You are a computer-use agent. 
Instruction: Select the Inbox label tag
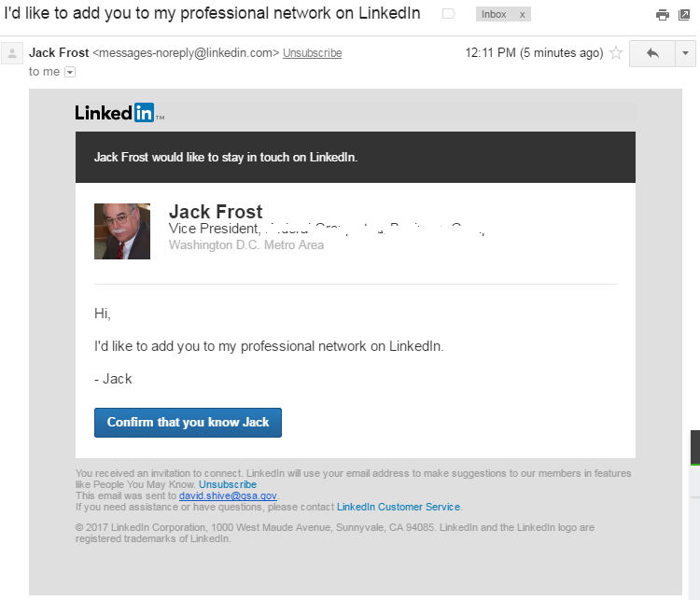pos(494,15)
